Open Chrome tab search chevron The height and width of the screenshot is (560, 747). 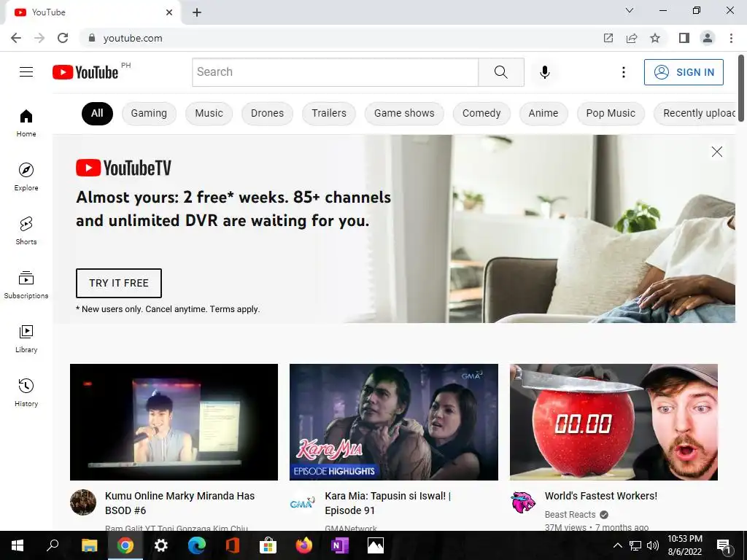point(630,10)
